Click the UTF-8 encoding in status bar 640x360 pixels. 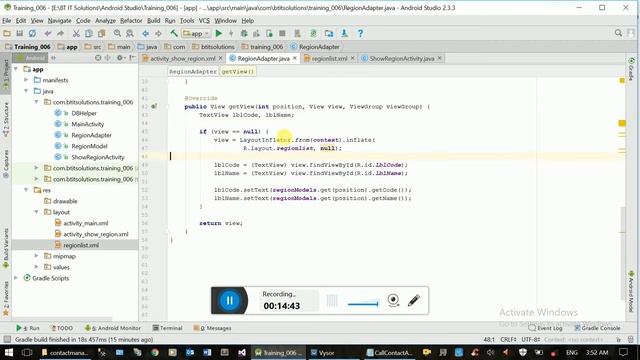tap(531, 340)
